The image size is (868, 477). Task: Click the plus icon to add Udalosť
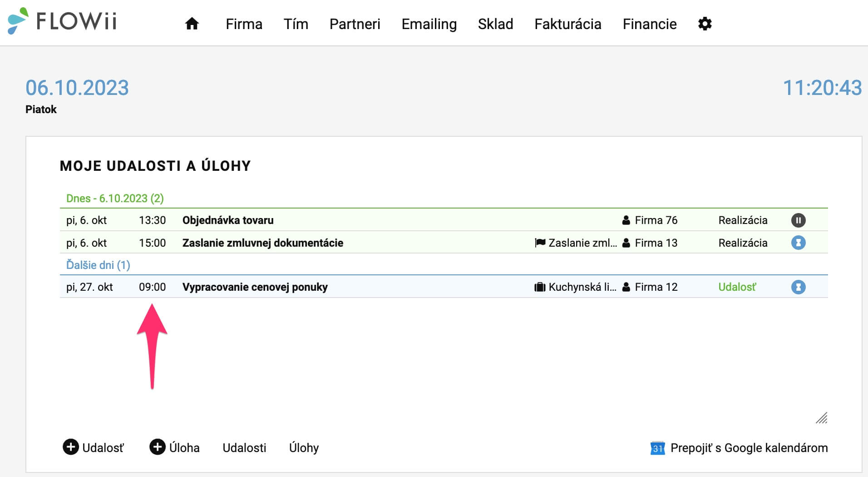point(70,447)
